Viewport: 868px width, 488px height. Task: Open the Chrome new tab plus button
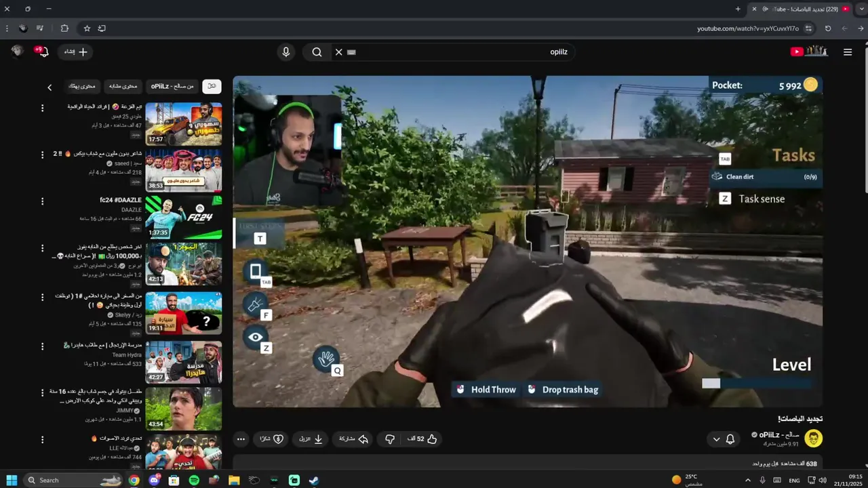738,9
